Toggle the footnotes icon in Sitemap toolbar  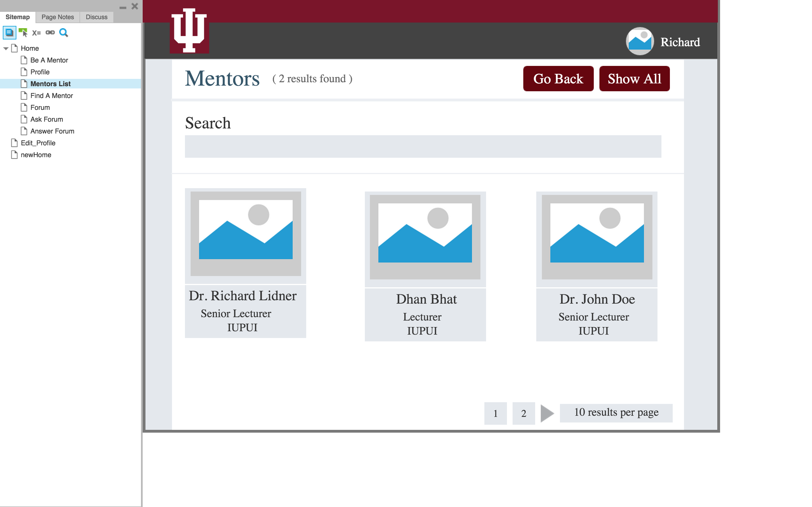pos(9,32)
